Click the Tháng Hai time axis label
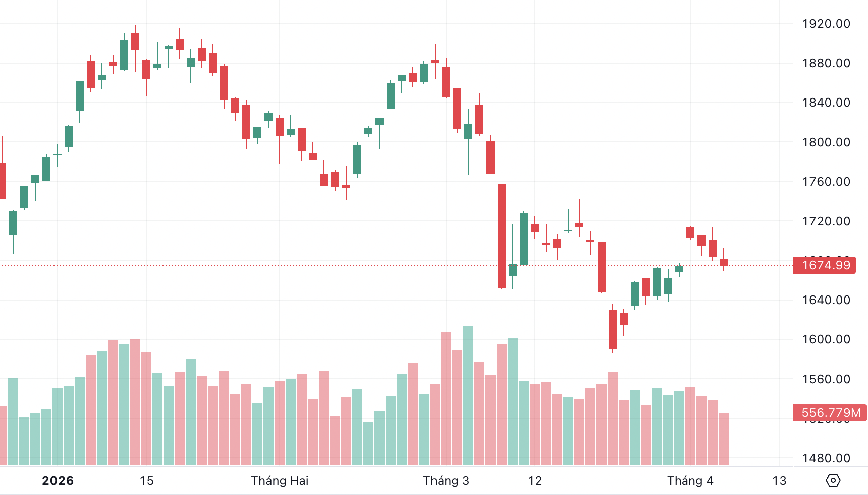The height and width of the screenshot is (495, 868). (280, 481)
